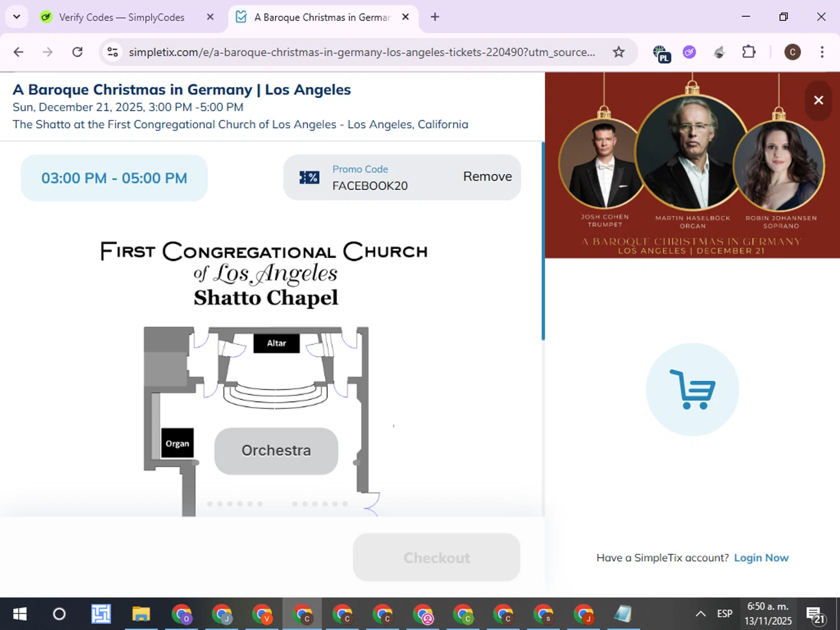
Task: Open the globe PL extension icon
Action: 661,53
